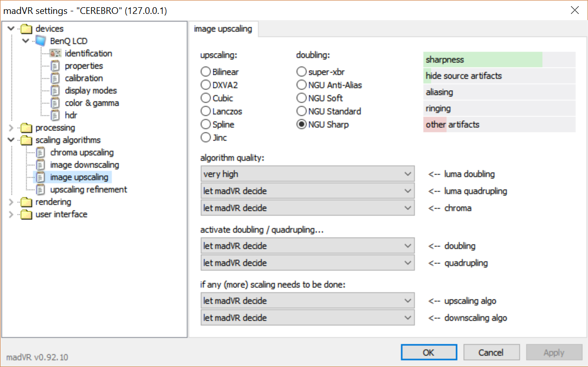
Task: Open the downscaling algo dropdown
Action: pos(308,318)
